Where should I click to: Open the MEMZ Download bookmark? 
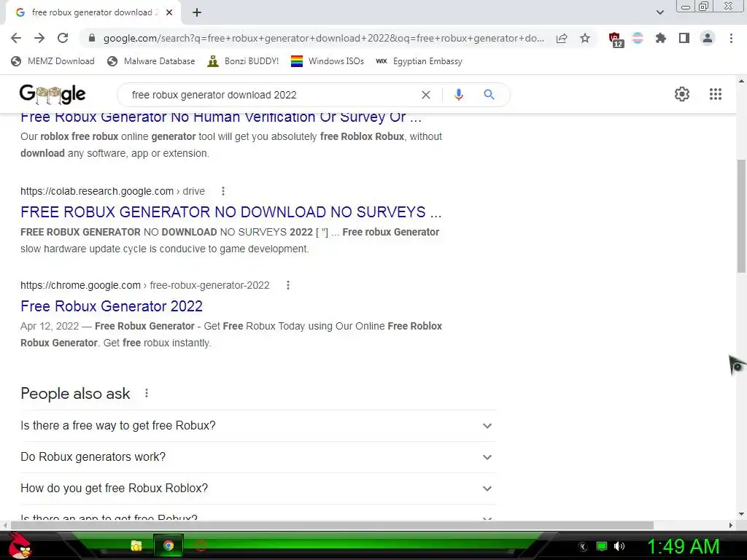point(53,61)
